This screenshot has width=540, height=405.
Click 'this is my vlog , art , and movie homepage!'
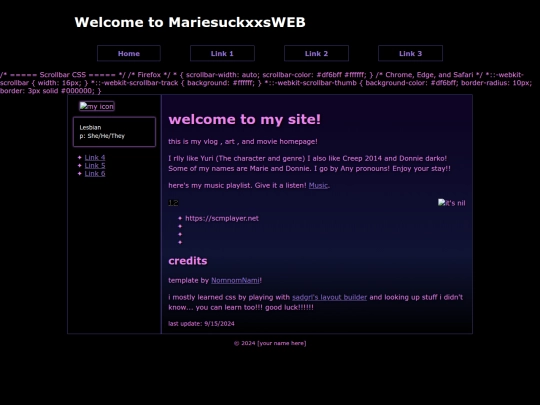pyautogui.click(x=243, y=142)
